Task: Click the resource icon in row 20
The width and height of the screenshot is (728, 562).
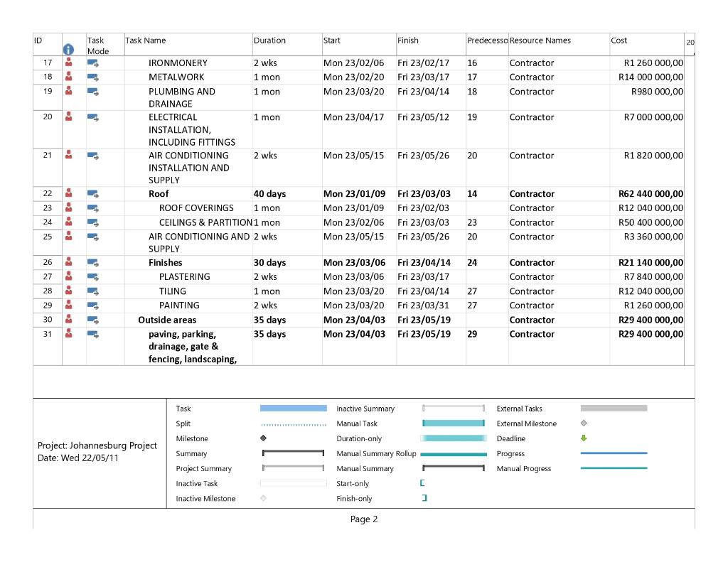Action: (69, 116)
